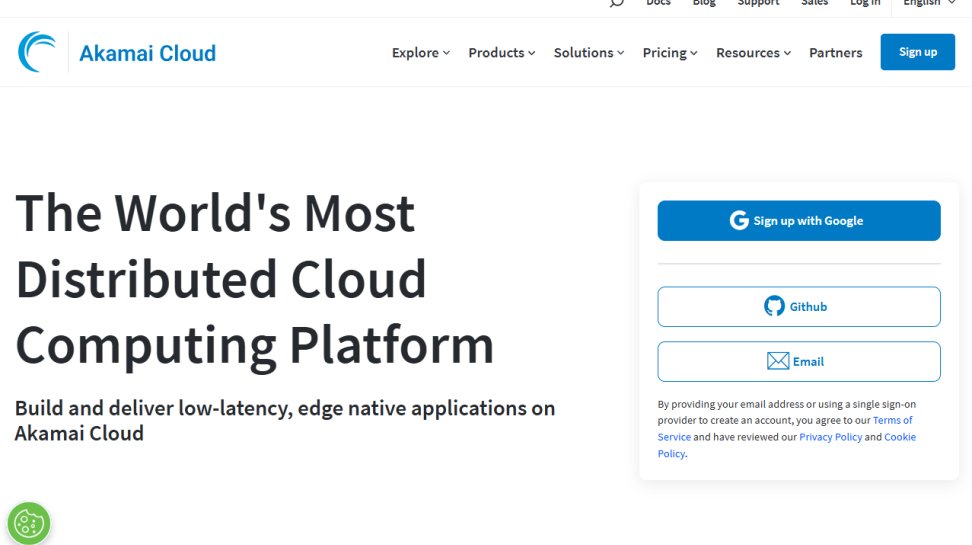Click the Google G icon
Image resolution: width=972 pixels, height=545 pixels.
pyautogui.click(x=739, y=220)
